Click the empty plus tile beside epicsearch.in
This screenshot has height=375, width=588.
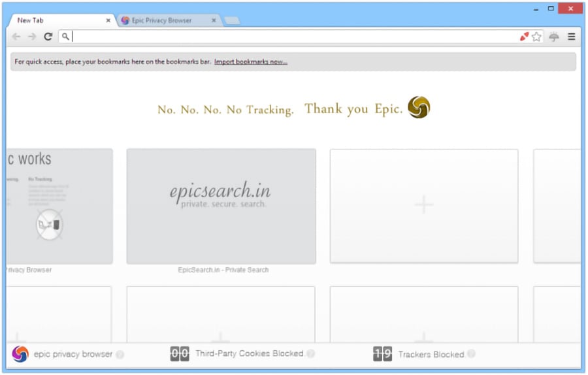(424, 206)
